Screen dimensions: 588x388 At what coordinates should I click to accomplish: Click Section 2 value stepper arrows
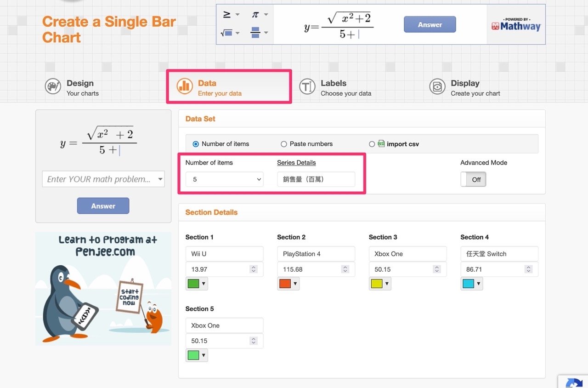(345, 269)
